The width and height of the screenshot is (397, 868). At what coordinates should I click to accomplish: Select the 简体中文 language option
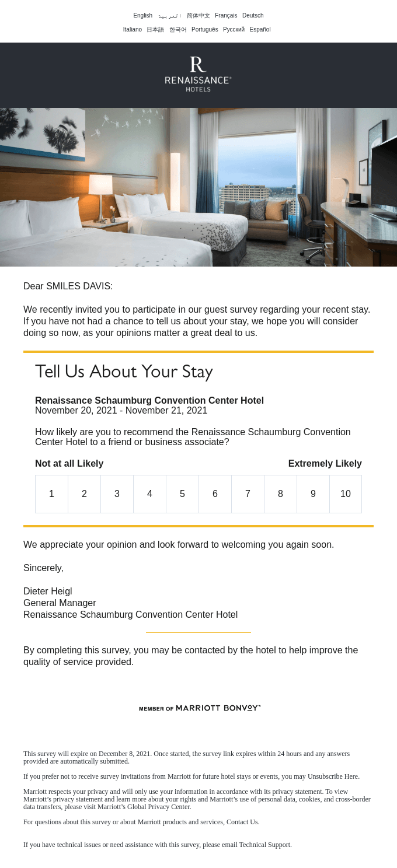point(198,15)
